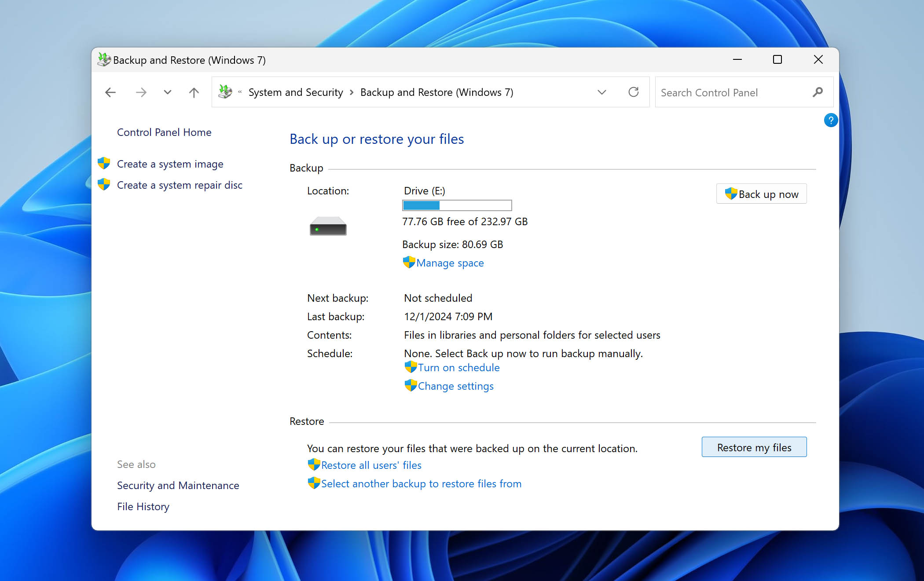Image resolution: width=924 pixels, height=581 pixels.
Task: Click the Back up now shield icon button
Action: pos(730,194)
